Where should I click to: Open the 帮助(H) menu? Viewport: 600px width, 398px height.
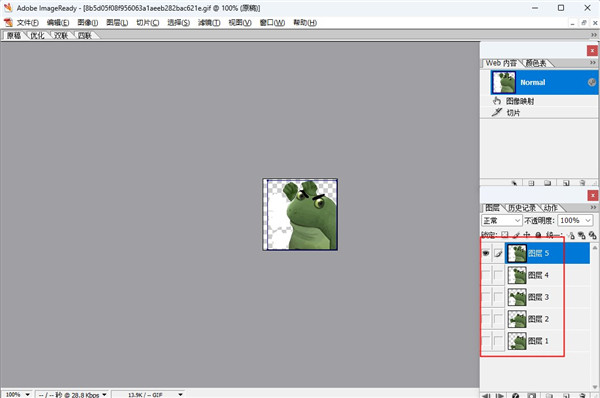[x=305, y=23]
